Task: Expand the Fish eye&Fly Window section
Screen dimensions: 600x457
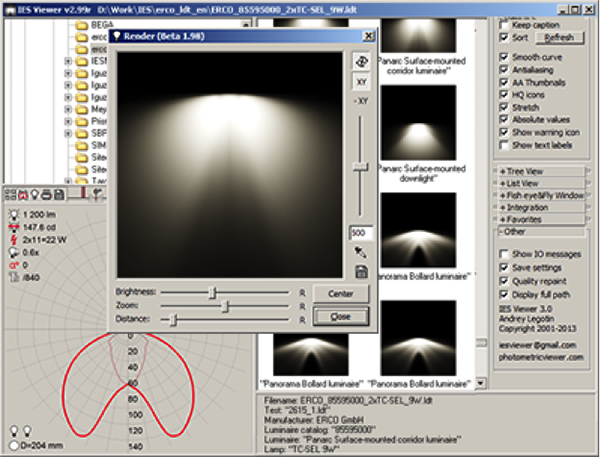Action: 540,195
